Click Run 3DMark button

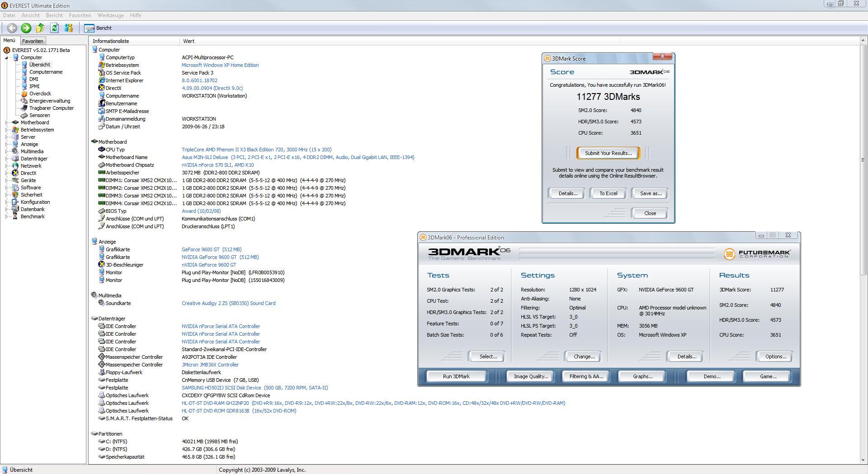tap(456, 376)
